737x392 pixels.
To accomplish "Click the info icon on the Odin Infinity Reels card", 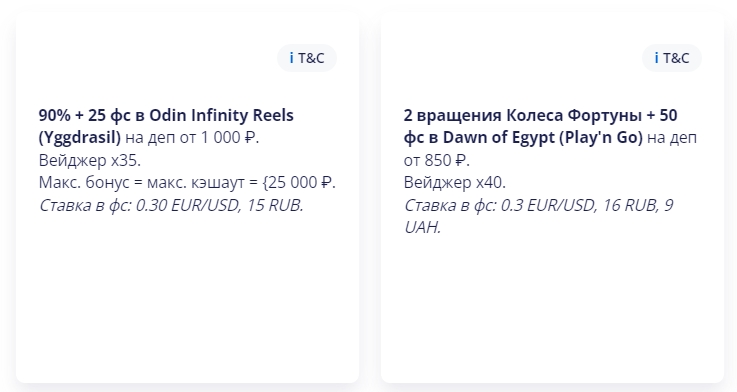I will tap(291, 58).
